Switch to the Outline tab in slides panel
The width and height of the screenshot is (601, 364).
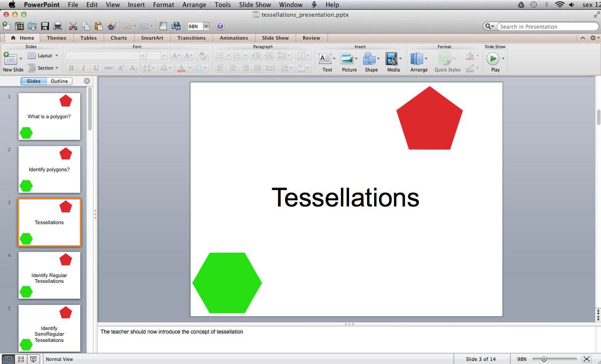[x=59, y=81]
